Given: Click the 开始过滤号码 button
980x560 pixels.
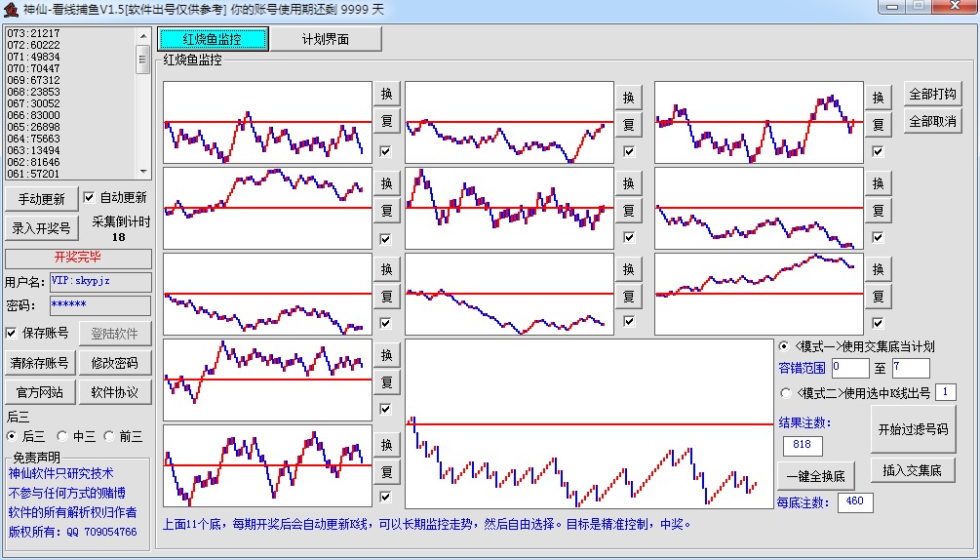Looking at the screenshot, I should (912, 429).
